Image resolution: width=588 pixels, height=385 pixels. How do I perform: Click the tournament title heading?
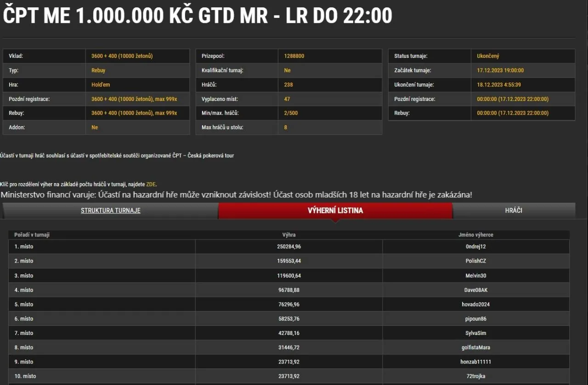198,16
